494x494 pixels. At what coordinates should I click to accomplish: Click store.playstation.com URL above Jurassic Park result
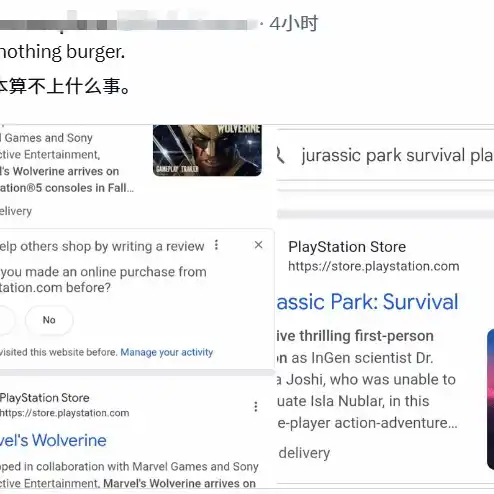click(374, 266)
